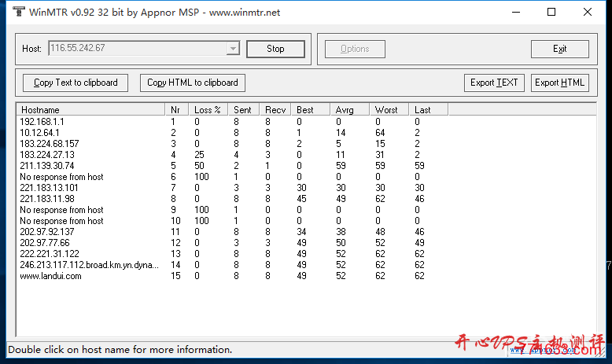Open the Host dropdown list

point(232,49)
